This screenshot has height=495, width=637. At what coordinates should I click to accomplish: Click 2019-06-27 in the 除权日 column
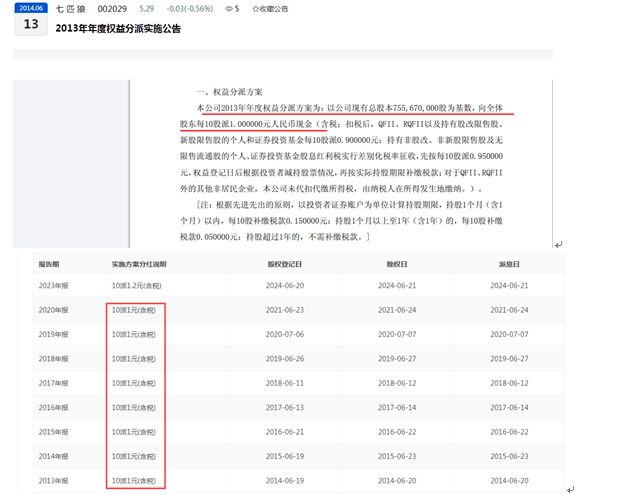pyautogui.click(x=397, y=359)
